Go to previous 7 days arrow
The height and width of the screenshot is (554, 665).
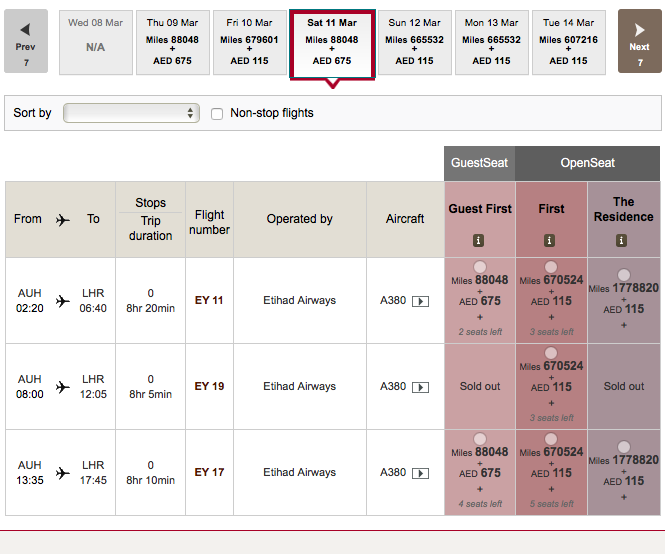pos(26,41)
